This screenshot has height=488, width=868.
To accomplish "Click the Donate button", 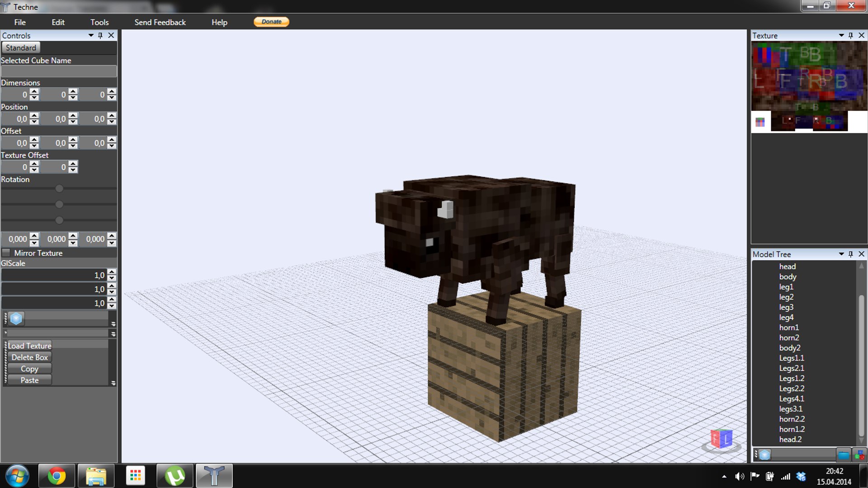I will [271, 22].
